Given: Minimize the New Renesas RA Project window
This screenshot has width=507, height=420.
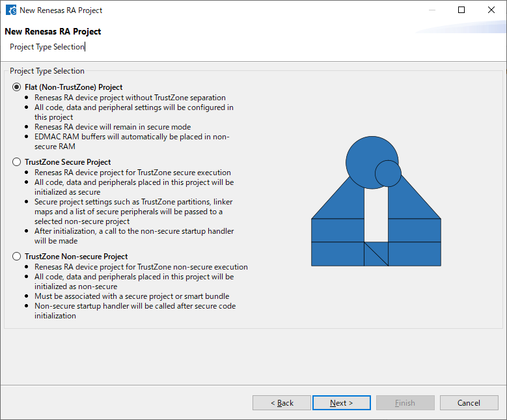Looking at the screenshot, I should point(431,10).
